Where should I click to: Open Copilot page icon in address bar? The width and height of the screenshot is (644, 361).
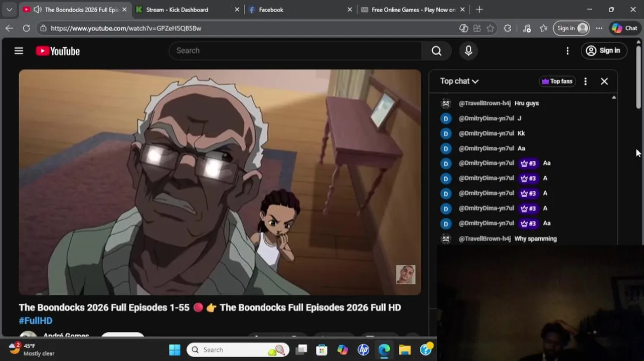click(x=464, y=28)
